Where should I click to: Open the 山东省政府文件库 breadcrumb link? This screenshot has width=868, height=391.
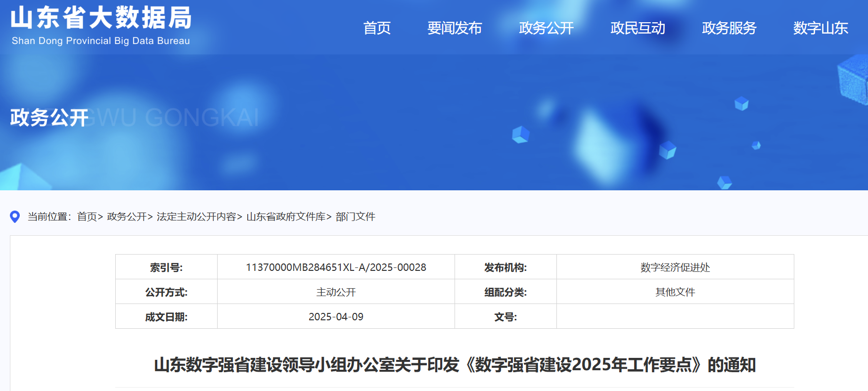click(x=286, y=217)
